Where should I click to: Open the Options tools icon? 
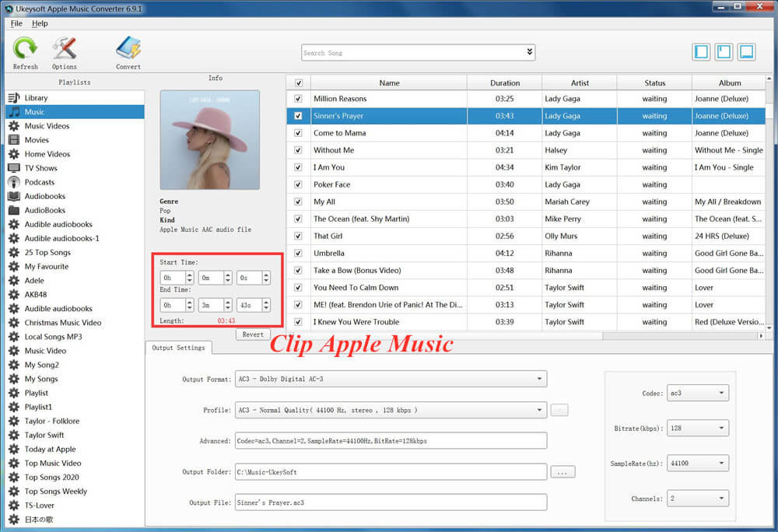[65, 48]
